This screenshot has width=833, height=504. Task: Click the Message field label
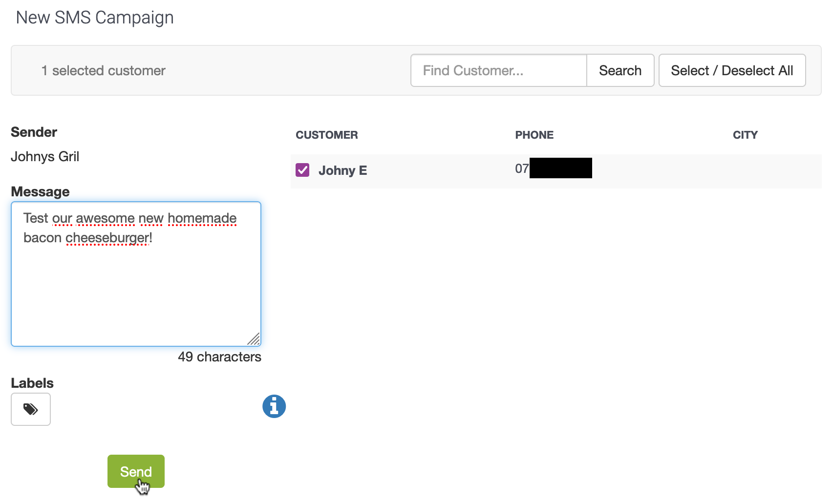point(40,191)
